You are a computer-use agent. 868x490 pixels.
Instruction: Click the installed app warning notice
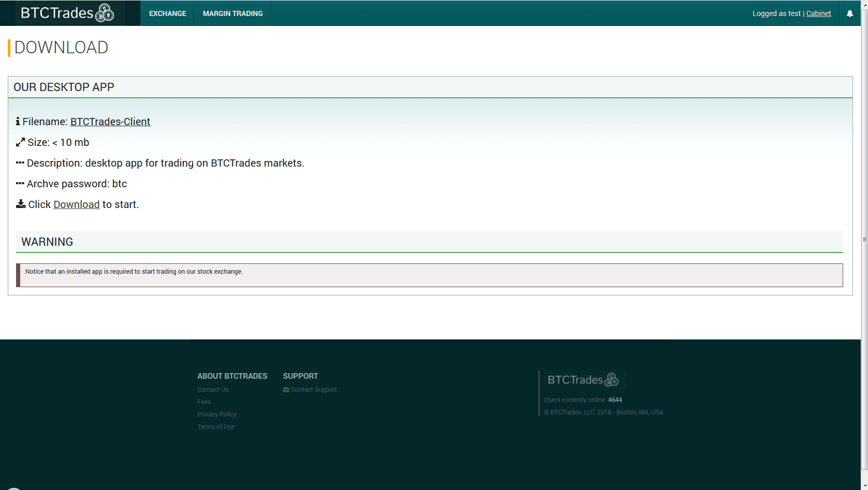point(430,275)
